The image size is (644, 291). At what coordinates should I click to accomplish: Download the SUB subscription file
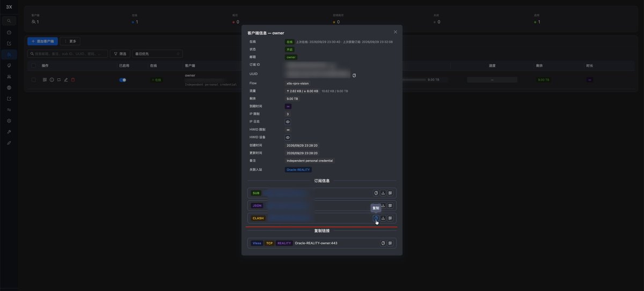click(383, 193)
